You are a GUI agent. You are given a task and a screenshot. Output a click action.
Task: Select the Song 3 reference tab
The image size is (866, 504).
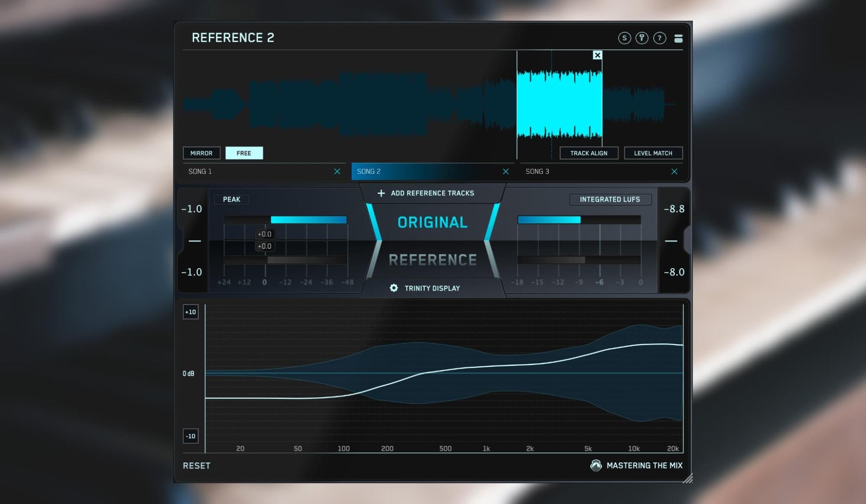(x=601, y=171)
